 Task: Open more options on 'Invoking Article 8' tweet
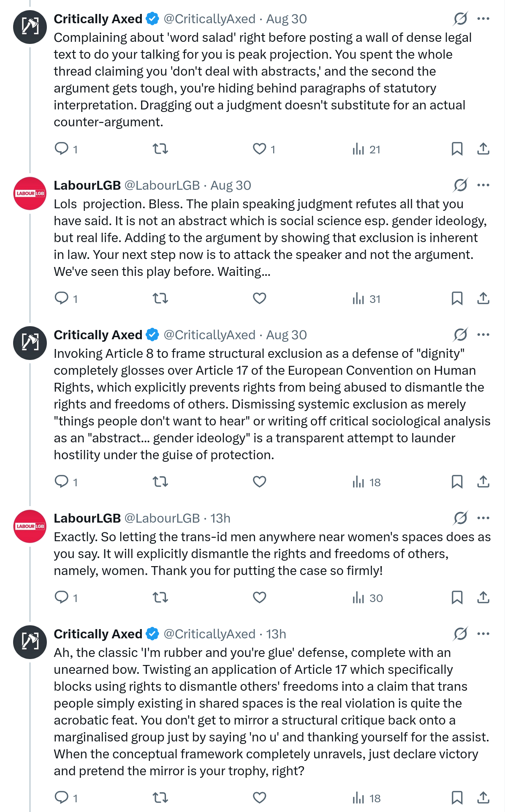pyautogui.click(x=483, y=335)
